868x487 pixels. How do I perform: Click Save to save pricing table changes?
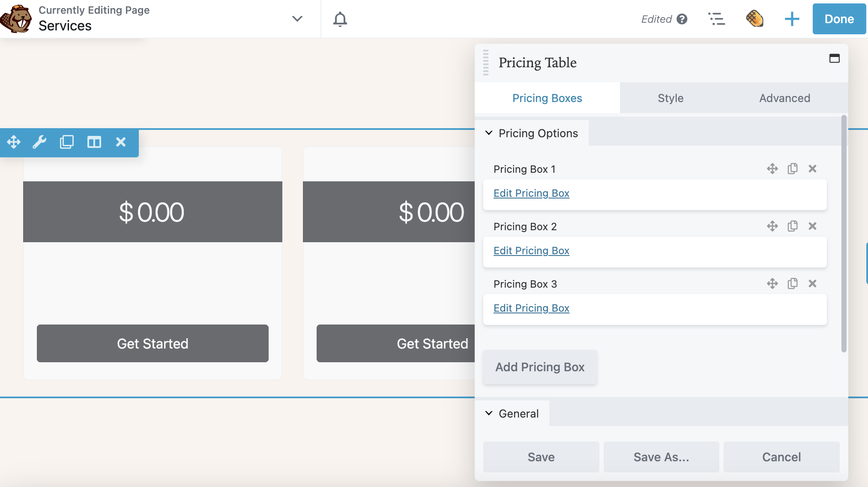[x=541, y=457]
